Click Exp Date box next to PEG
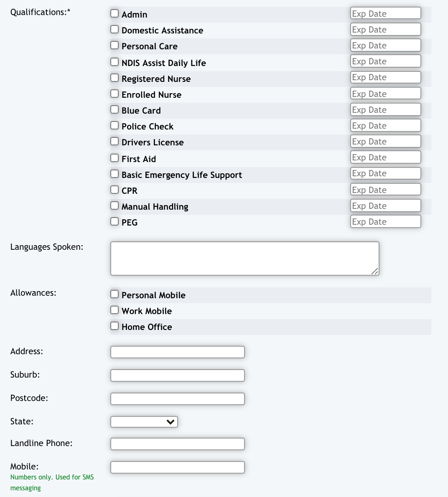Viewport: 448px width, 497px height. point(385,222)
